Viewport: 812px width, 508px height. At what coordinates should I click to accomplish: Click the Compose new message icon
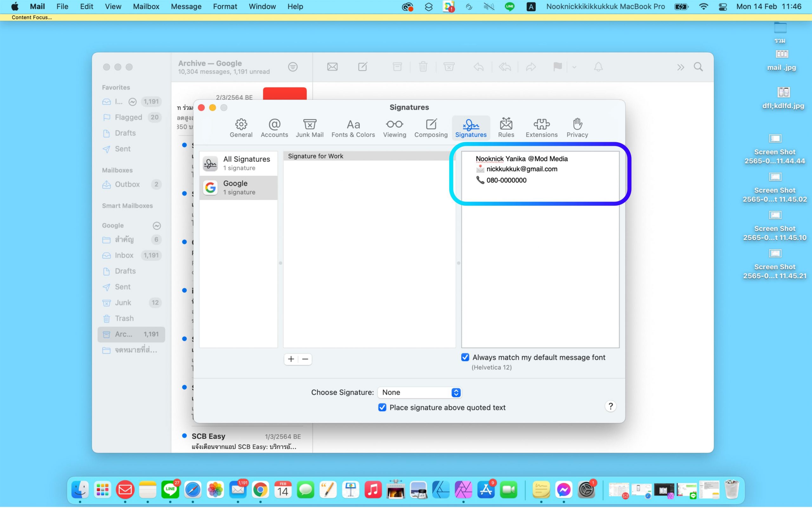tap(363, 67)
